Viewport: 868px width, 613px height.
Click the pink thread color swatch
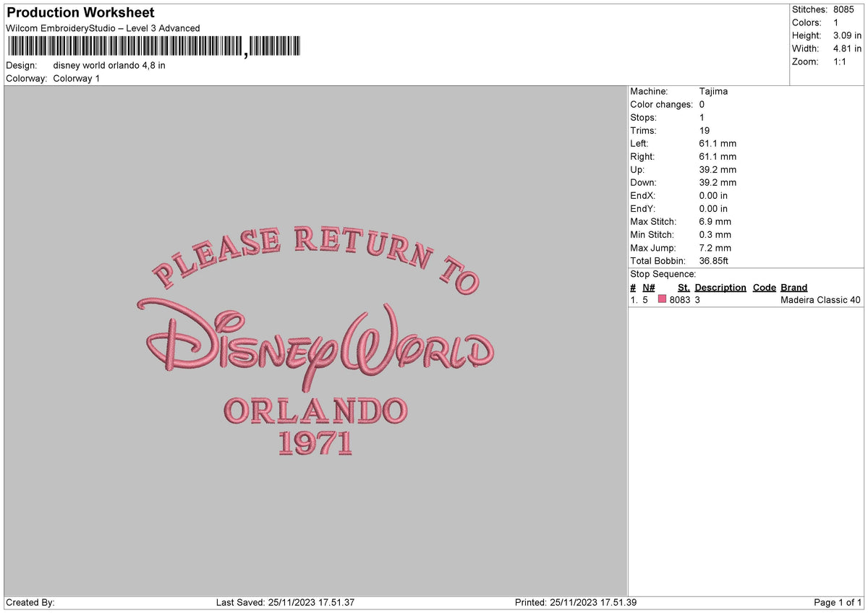(662, 299)
